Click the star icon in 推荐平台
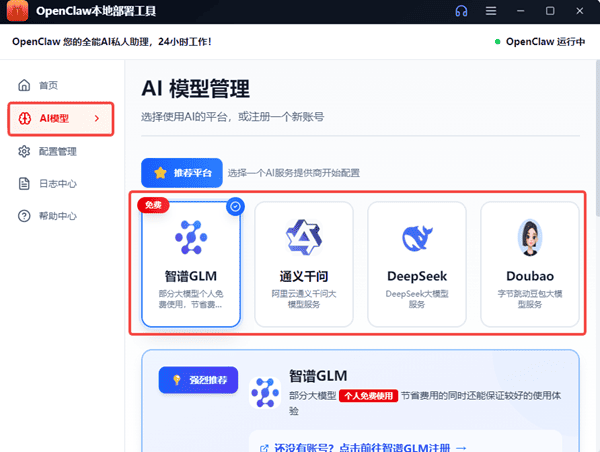Screen dimensions: 600x452 pos(160,173)
